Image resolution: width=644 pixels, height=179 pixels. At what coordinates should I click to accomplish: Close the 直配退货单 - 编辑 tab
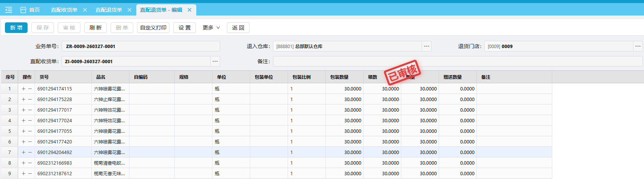pyautogui.click(x=190, y=10)
